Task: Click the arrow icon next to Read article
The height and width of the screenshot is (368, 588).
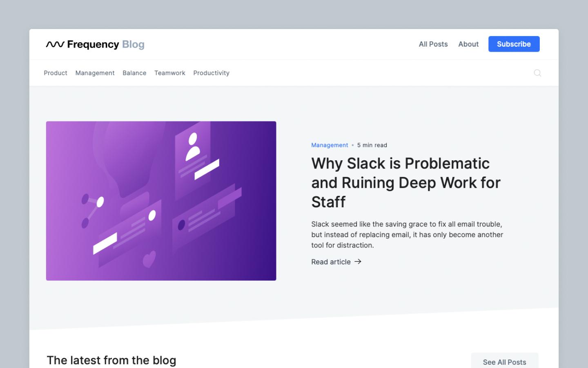Action: pos(358,262)
